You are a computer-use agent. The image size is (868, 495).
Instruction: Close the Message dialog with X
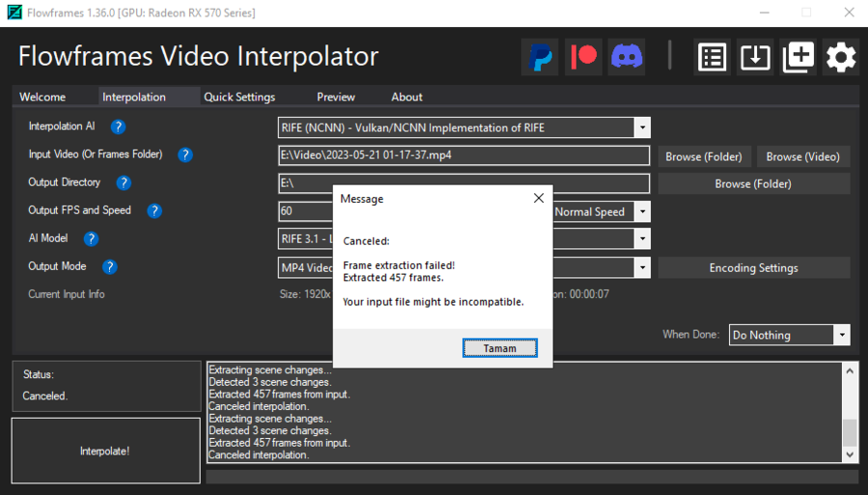(538, 199)
